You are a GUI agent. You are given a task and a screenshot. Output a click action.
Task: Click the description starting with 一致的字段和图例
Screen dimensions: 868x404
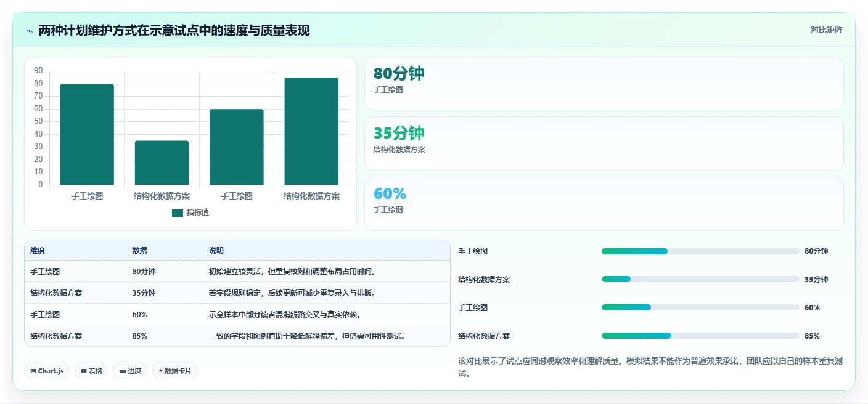point(306,336)
